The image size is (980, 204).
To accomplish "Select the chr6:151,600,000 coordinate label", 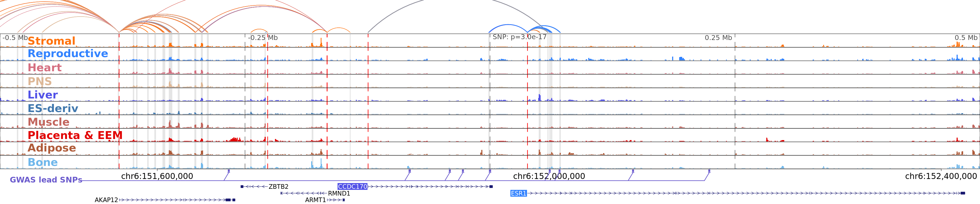I will point(157,176).
